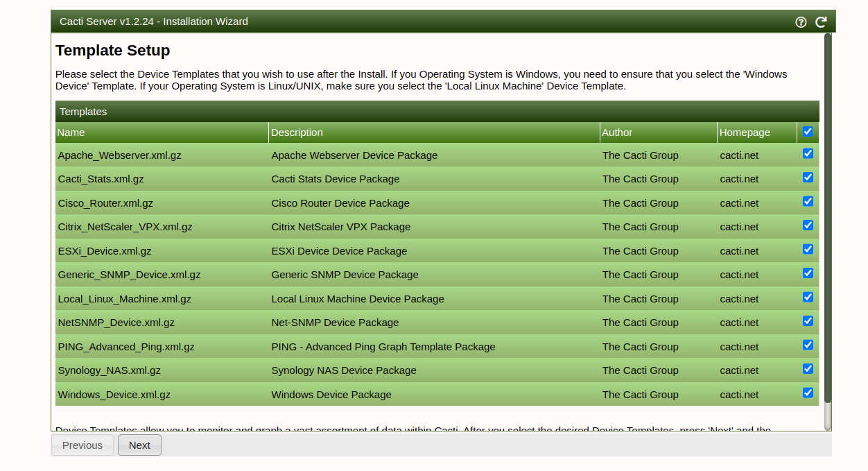Click the vertical scrollbar of the wizard
This screenshot has height=471, width=868.
tap(827, 222)
